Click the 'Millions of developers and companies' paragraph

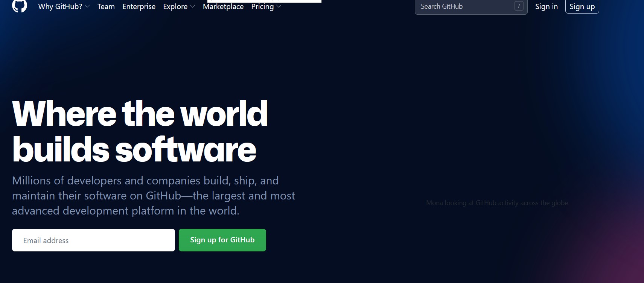154,196
